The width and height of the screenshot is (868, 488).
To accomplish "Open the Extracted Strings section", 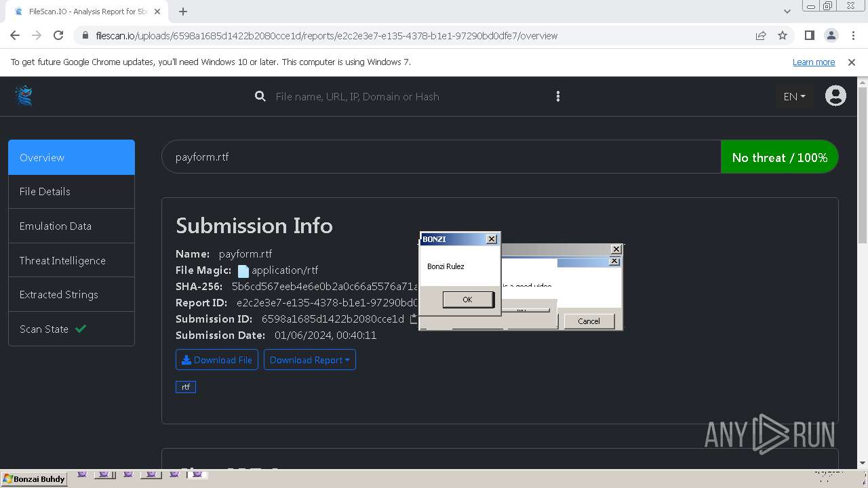I will 71,294.
